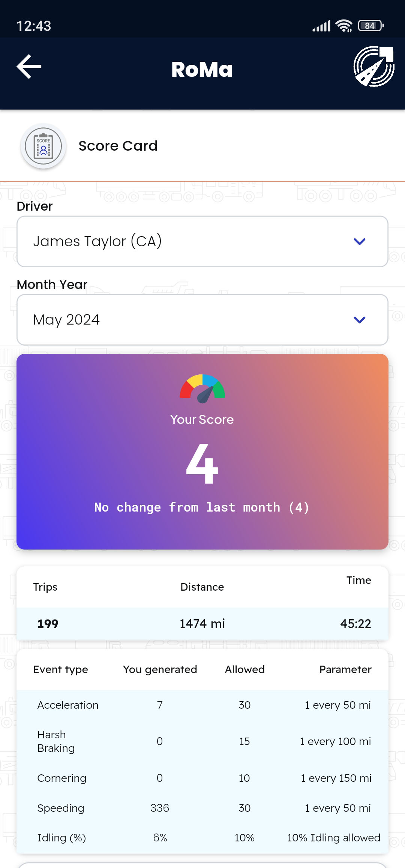This screenshot has height=868, width=405.
Task: Tap the back arrow icon
Action: pos(29,67)
